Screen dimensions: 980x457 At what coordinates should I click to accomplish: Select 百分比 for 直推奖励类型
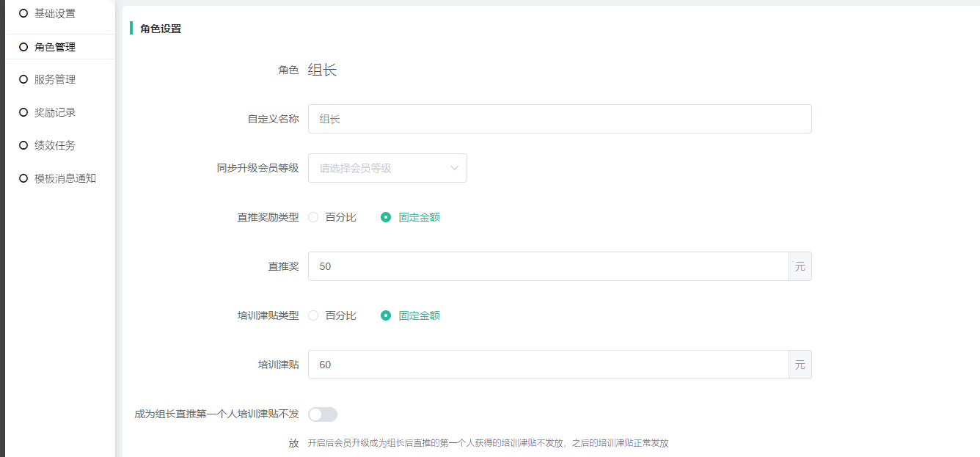[x=314, y=217]
